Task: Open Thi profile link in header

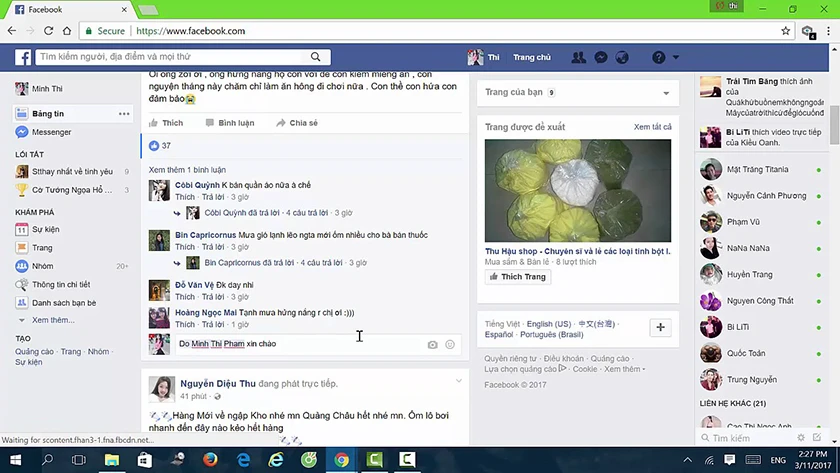Action: click(x=483, y=57)
